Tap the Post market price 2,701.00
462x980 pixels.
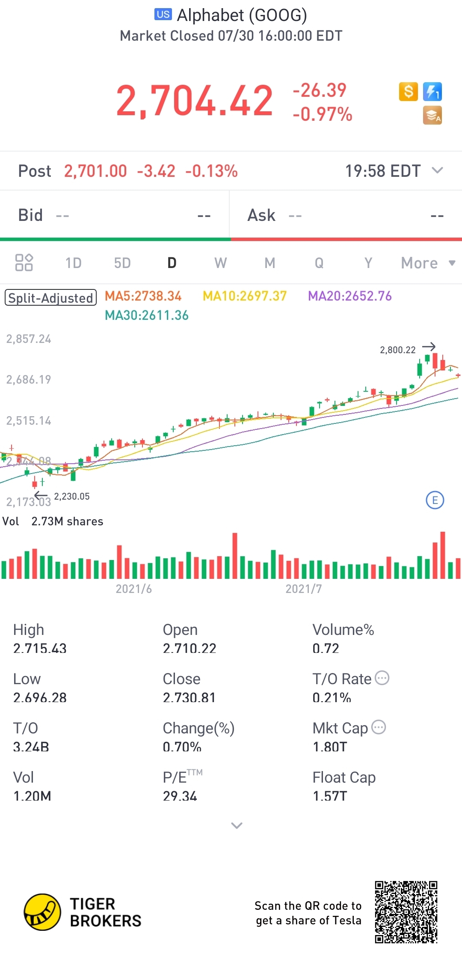(x=95, y=171)
